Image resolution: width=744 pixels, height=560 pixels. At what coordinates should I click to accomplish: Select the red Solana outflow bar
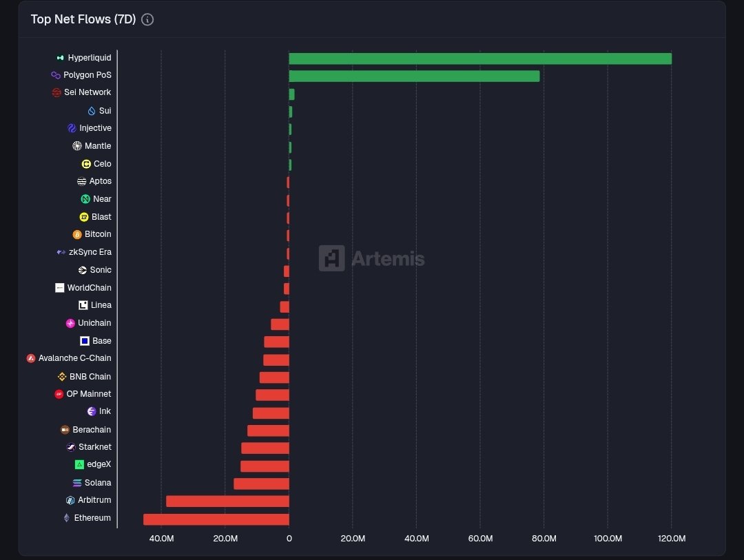pyautogui.click(x=262, y=484)
